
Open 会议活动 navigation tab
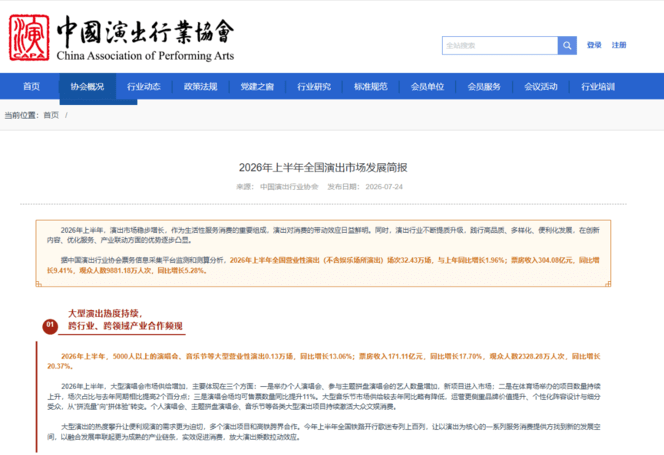coord(541,86)
